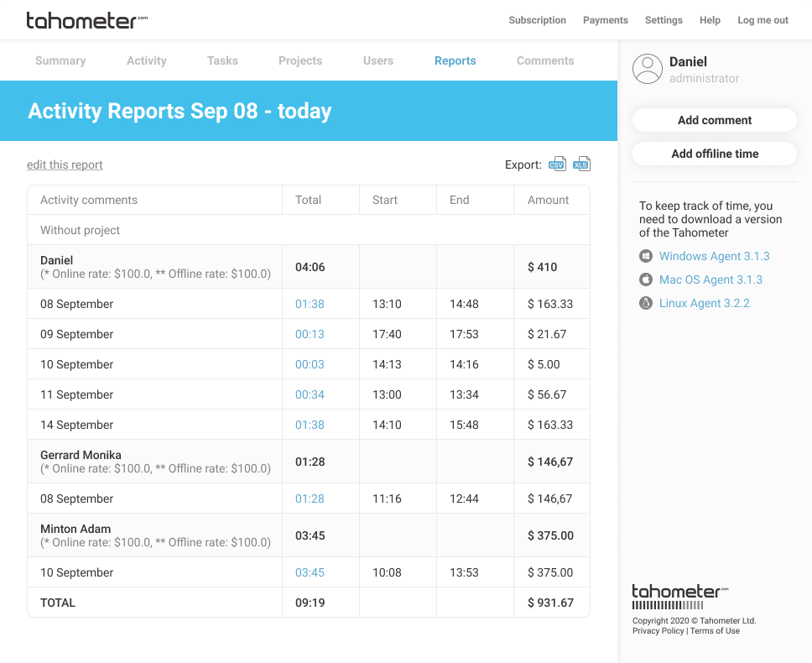This screenshot has width=812, height=663.
Task: Click amount $ 410 for Daniel
Action: click(542, 267)
